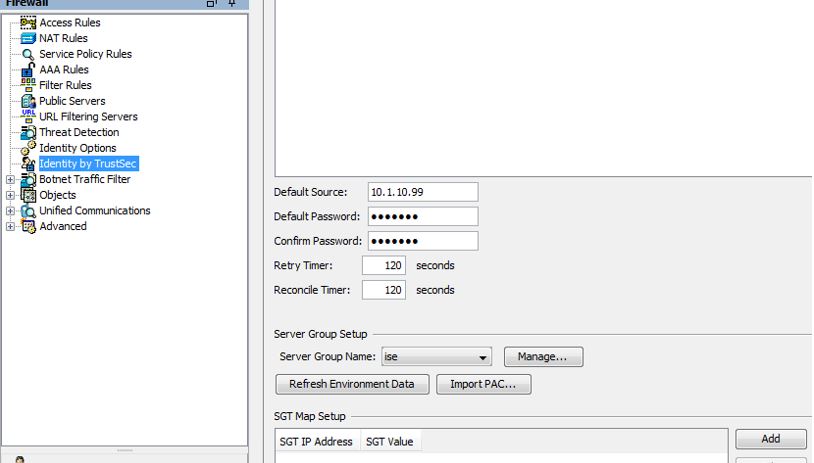Viewport: 814px width, 463px height.
Task: Click the Filter Rules icon
Action: (28, 85)
